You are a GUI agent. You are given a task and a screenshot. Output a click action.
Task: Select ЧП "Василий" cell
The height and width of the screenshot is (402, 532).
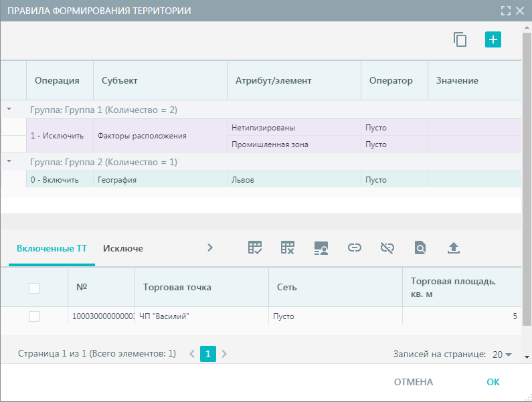(x=202, y=316)
